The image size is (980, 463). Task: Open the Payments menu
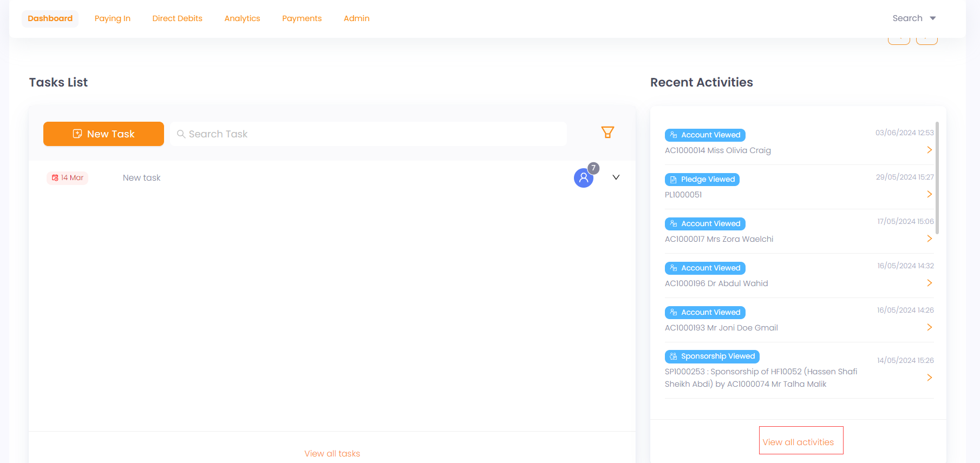302,18
